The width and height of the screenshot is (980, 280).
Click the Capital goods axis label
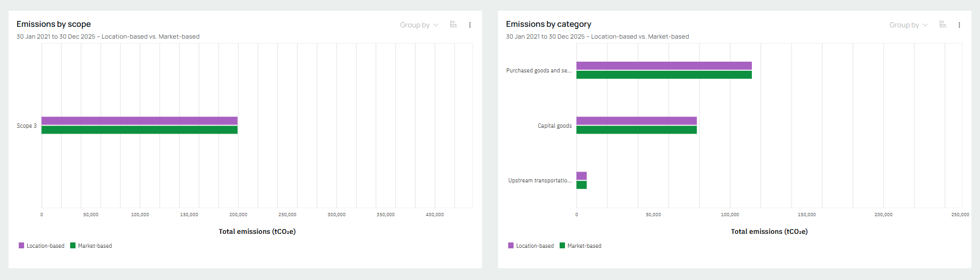pyautogui.click(x=554, y=126)
